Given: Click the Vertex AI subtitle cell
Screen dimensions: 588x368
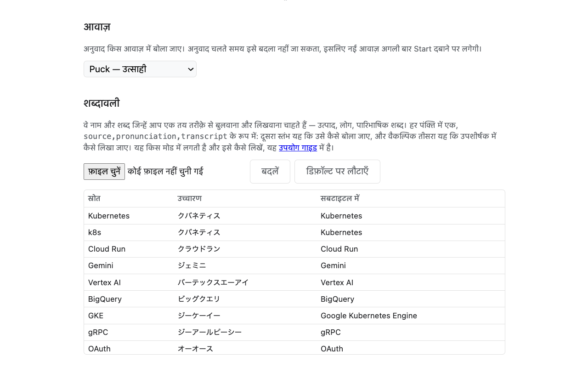Looking at the screenshot, I should point(411,282).
